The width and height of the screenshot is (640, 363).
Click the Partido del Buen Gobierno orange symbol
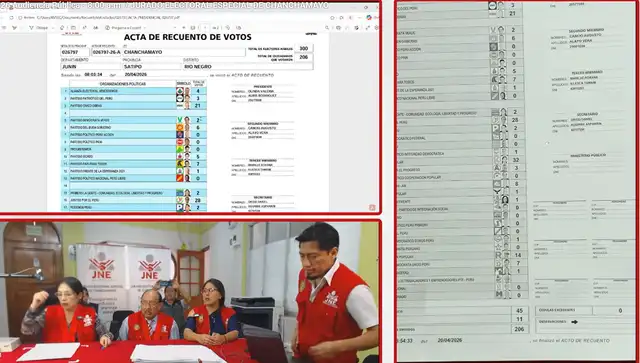pyautogui.click(x=180, y=127)
